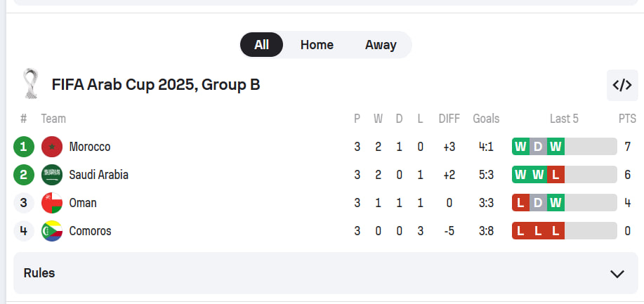This screenshot has width=644, height=304.
Task: Switch standings to Home matches
Action: point(317,45)
